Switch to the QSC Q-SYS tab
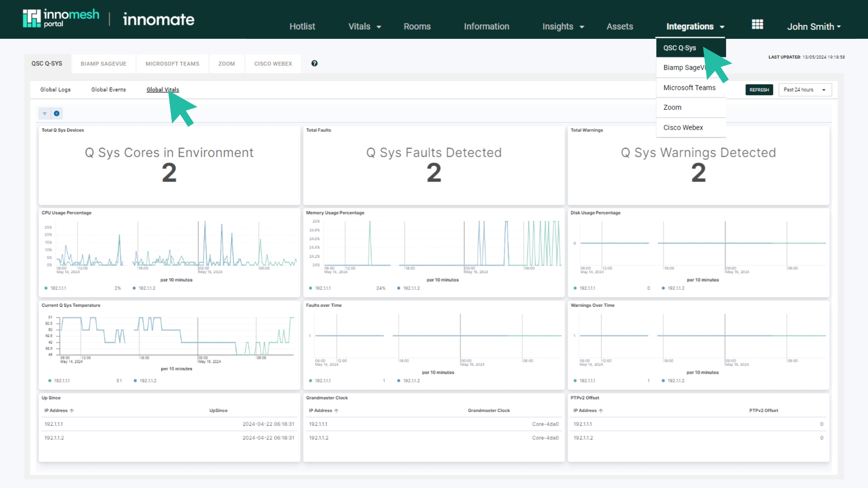 (x=47, y=64)
